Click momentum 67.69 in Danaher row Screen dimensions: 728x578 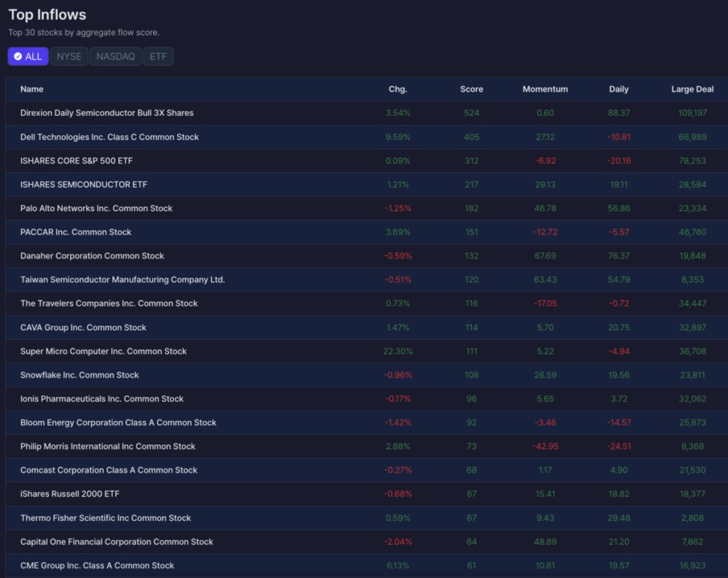pyautogui.click(x=545, y=256)
